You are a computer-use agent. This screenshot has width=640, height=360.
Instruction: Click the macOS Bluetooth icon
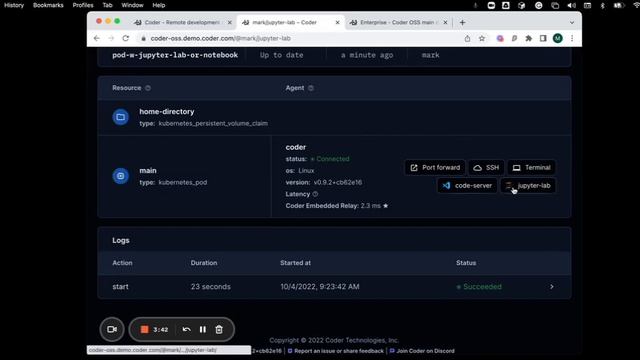click(x=602, y=5)
